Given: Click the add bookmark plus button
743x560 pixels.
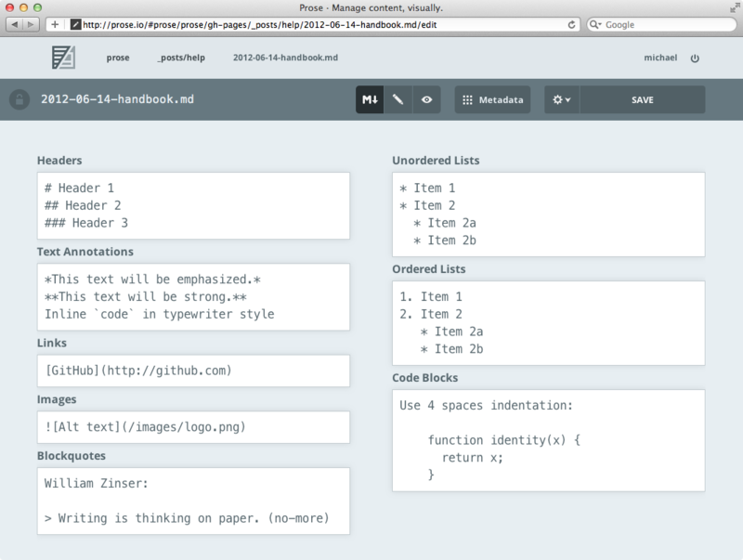Looking at the screenshot, I should pos(55,24).
